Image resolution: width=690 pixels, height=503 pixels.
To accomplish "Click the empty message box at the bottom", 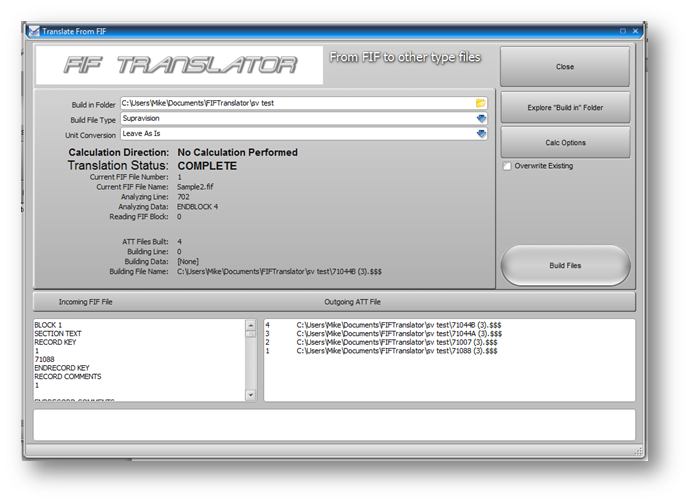I will point(334,425).
